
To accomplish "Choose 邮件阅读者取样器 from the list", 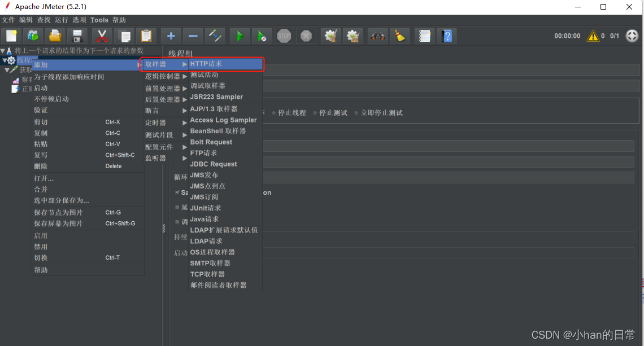I will click(x=225, y=285).
